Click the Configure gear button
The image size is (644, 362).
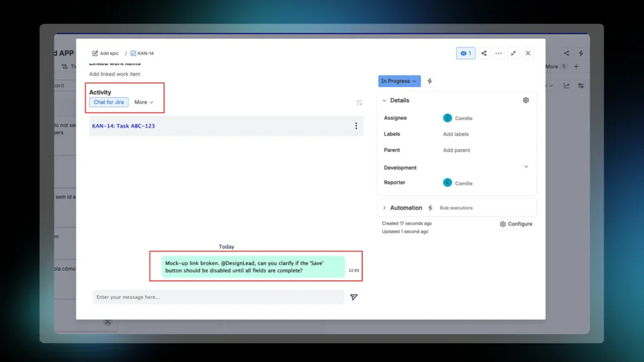516,224
